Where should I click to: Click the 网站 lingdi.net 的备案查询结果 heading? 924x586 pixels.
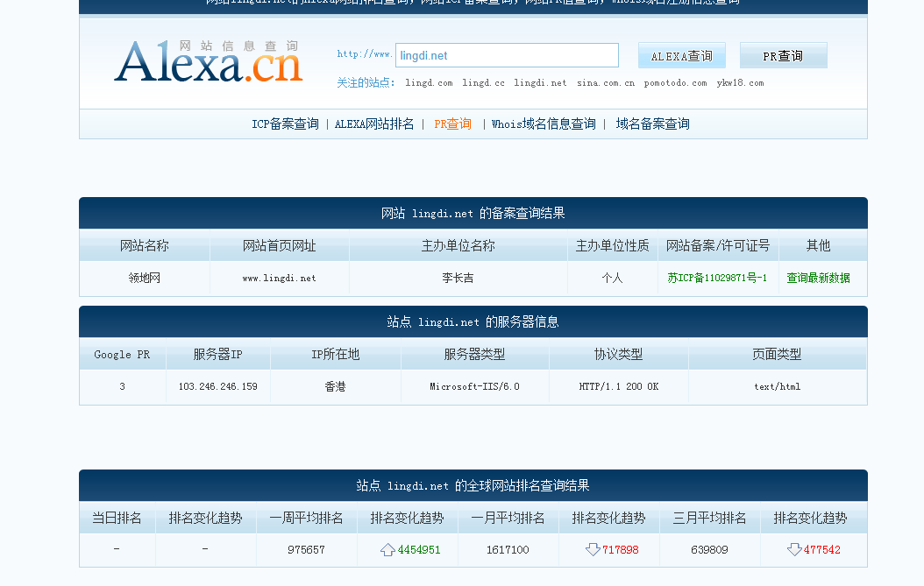pos(473,213)
